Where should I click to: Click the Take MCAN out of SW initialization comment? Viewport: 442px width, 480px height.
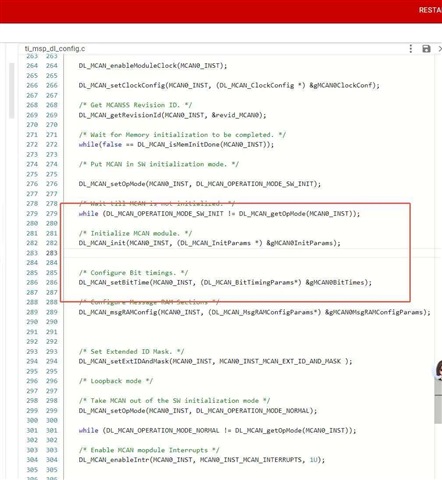click(x=174, y=401)
